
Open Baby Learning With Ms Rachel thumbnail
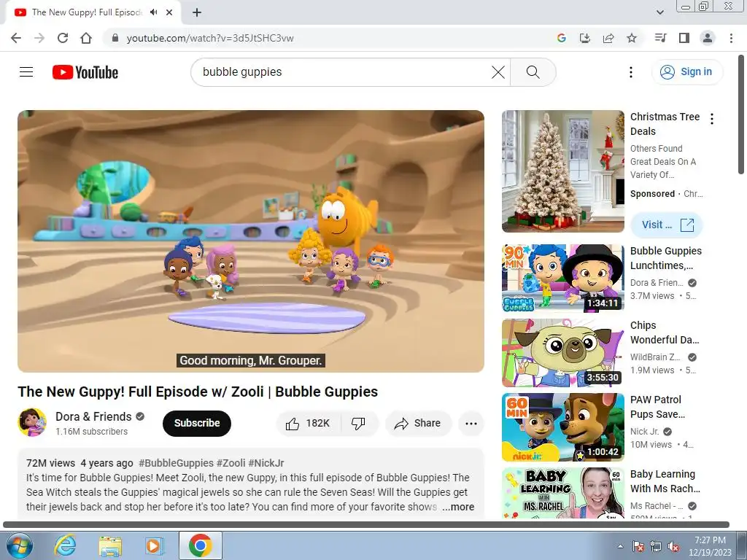562,492
